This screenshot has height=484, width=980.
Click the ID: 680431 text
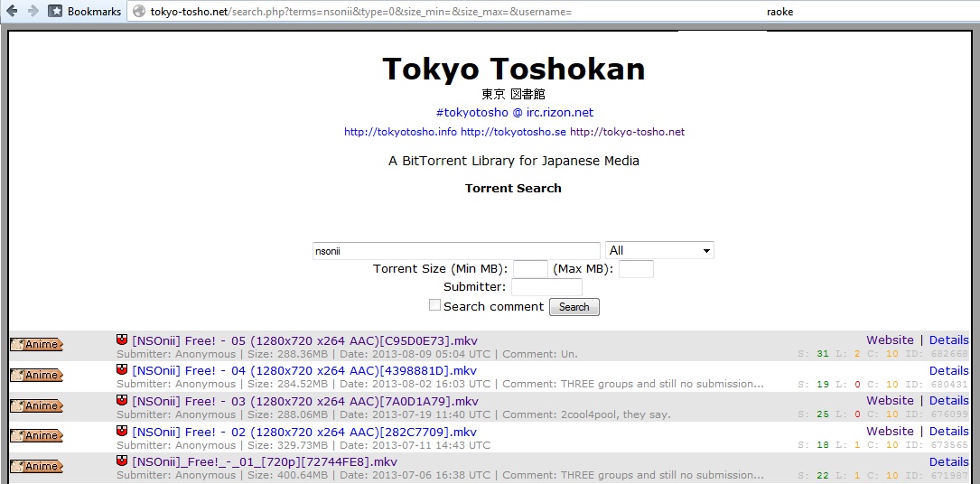pyautogui.click(x=935, y=385)
